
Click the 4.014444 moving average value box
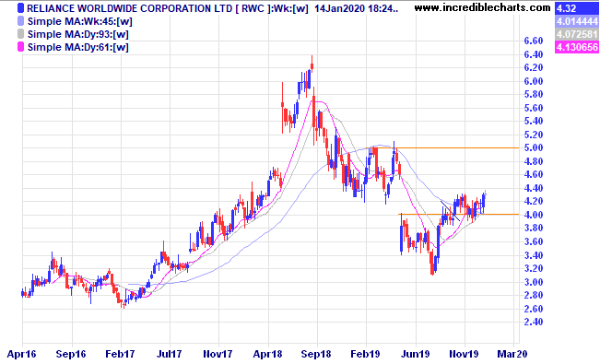[576, 21]
